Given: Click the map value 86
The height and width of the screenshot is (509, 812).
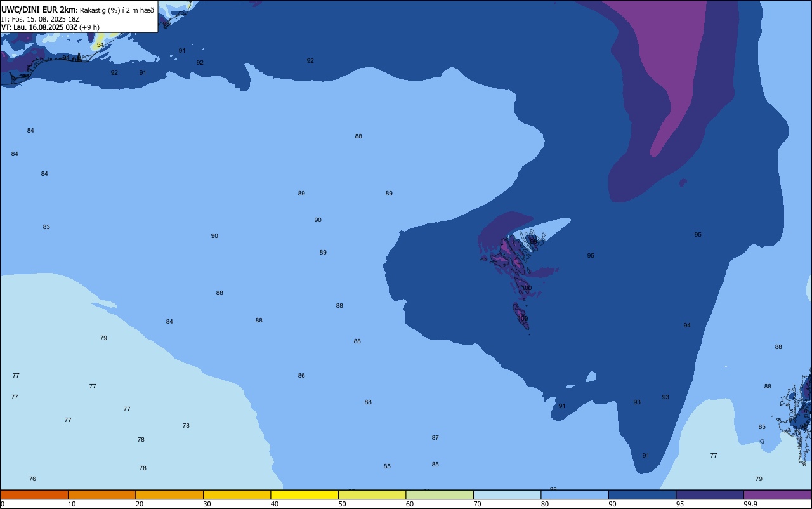Looking at the screenshot, I should 301,376.
